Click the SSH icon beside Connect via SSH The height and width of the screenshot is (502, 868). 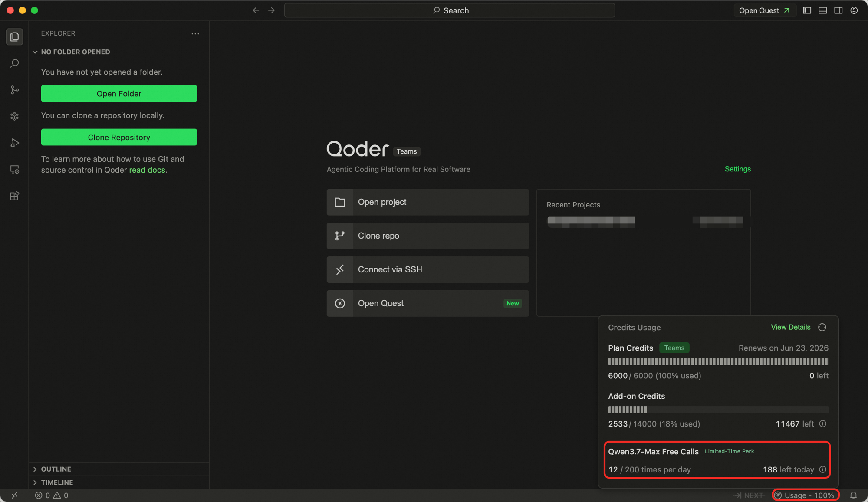click(340, 269)
